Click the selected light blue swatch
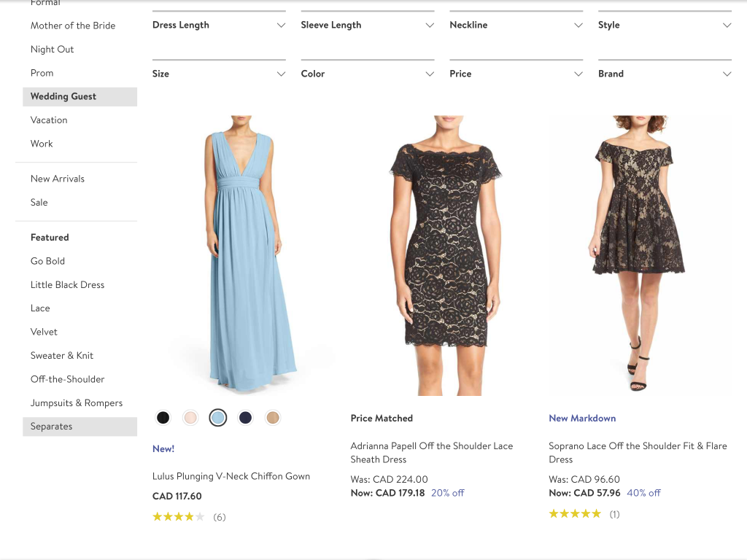 [217, 418]
